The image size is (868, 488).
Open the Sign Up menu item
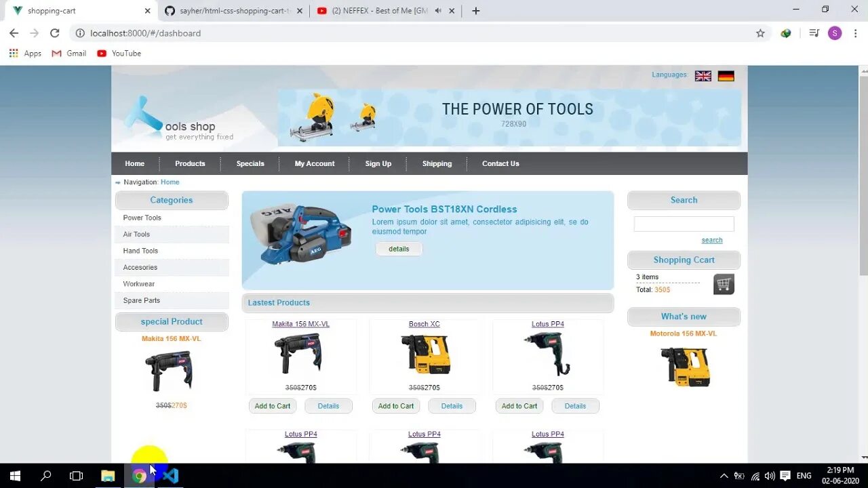click(378, 163)
